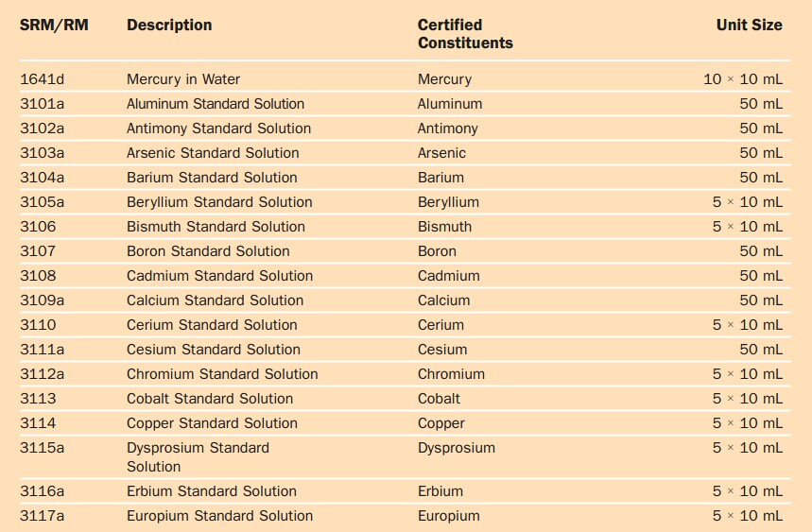Select Calcium Standard Solution description
Viewport: 812px width, 532px height.
215,300
